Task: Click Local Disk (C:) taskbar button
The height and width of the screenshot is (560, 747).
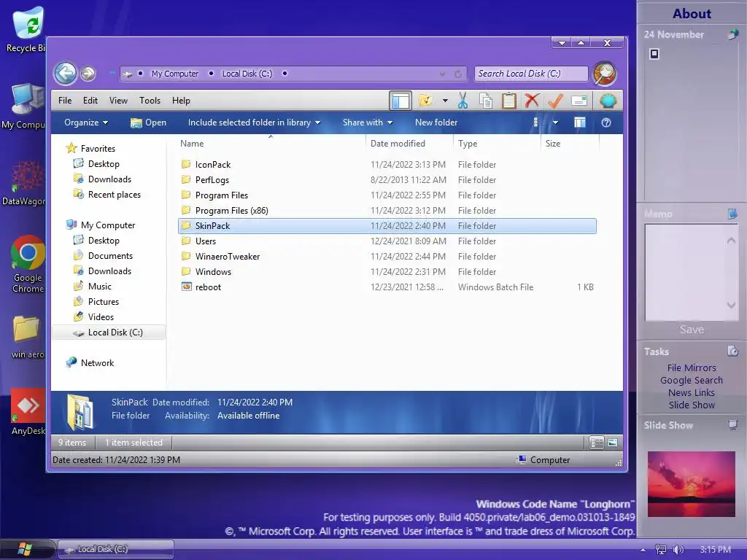Action: (x=116, y=549)
